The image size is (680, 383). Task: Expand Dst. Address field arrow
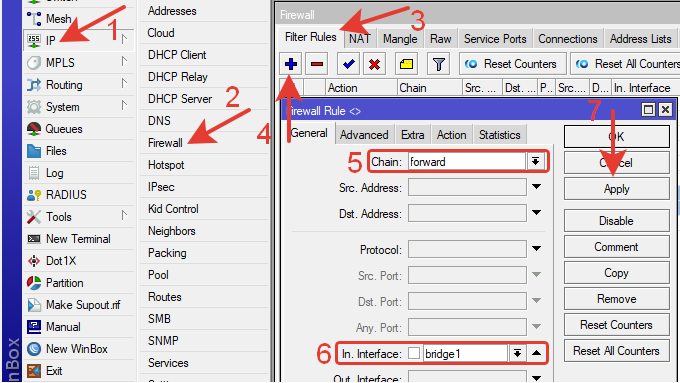tap(536, 213)
